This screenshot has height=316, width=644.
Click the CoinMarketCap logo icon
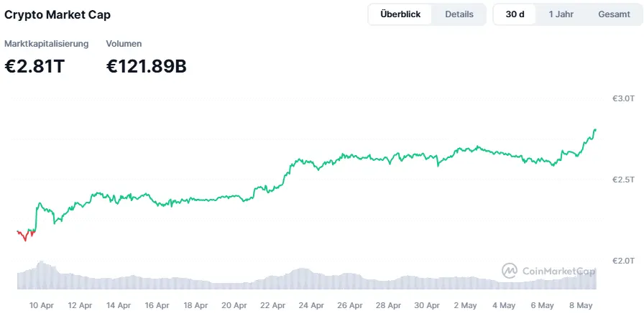coord(510,271)
